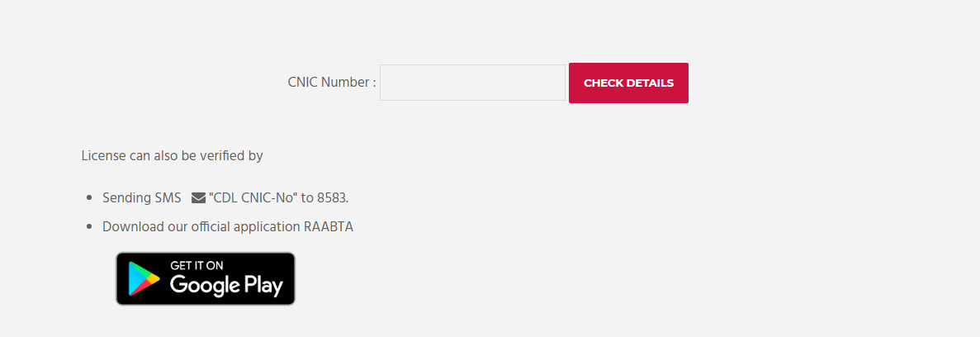Viewport: 980px width, 337px height.
Task: Click the "License can also be verified by" text
Action: point(172,155)
